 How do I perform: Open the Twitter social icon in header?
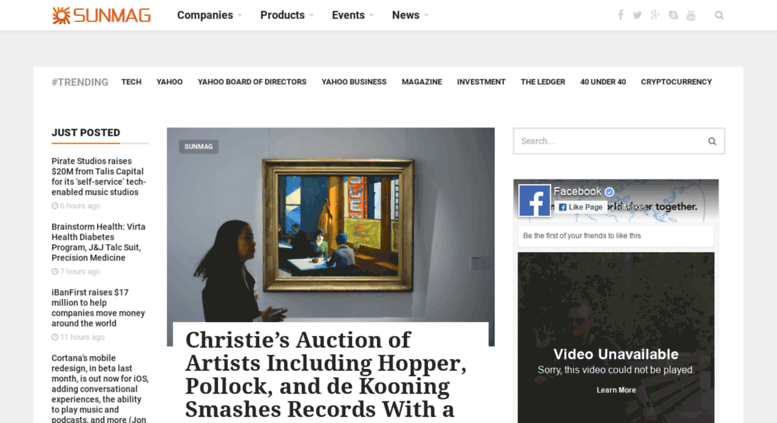point(637,15)
